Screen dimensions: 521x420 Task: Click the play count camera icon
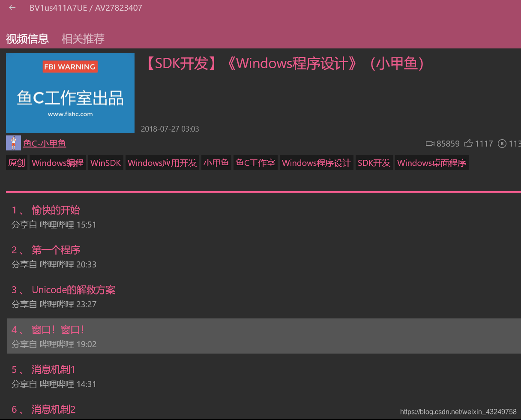pyautogui.click(x=430, y=144)
